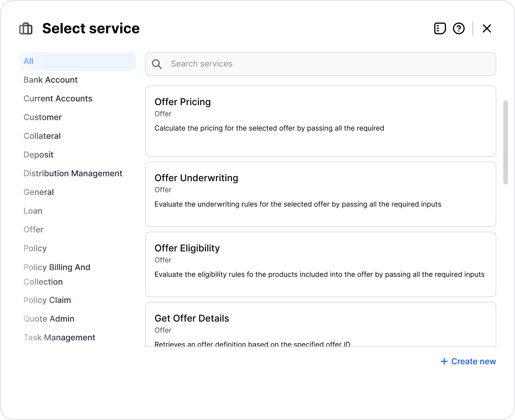Choose the Customer category

(x=43, y=117)
